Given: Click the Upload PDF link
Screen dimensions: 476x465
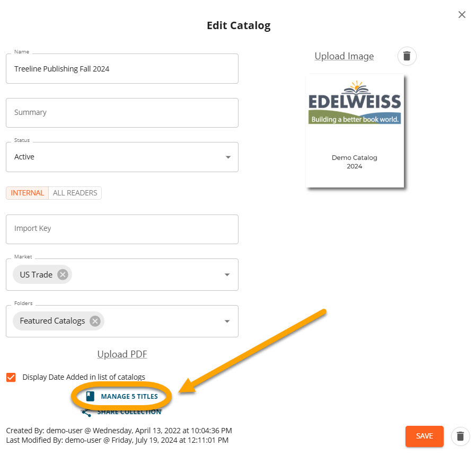Looking at the screenshot, I should 122,354.
